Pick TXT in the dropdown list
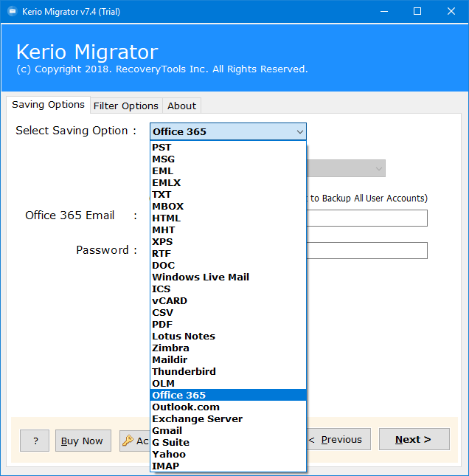The image size is (469, 476). 228,195
